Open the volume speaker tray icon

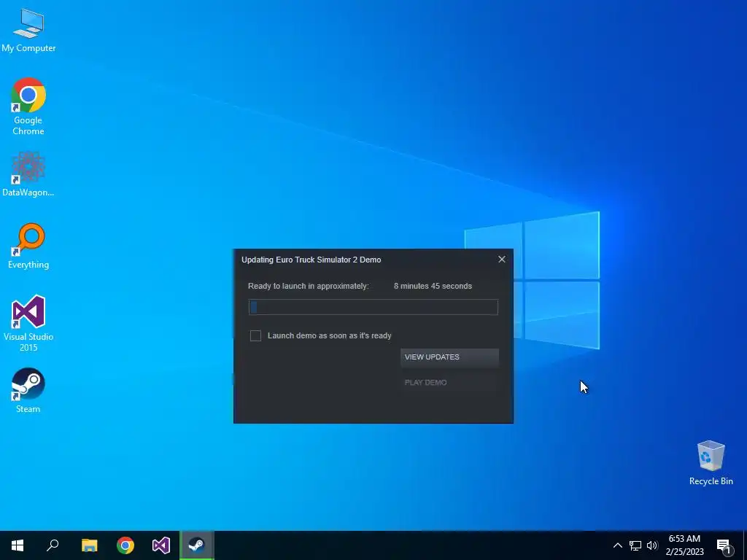pos(652,545)
